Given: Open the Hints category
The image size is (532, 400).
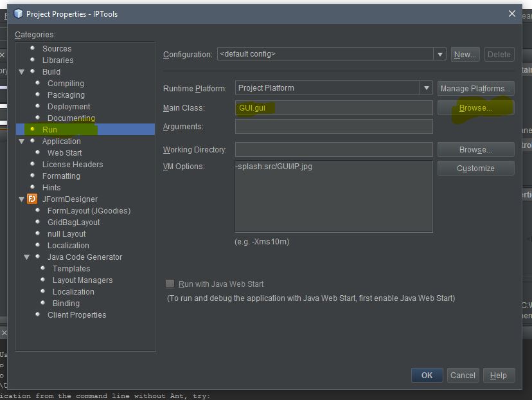Looking at the screenshot, I should (51, 187).
